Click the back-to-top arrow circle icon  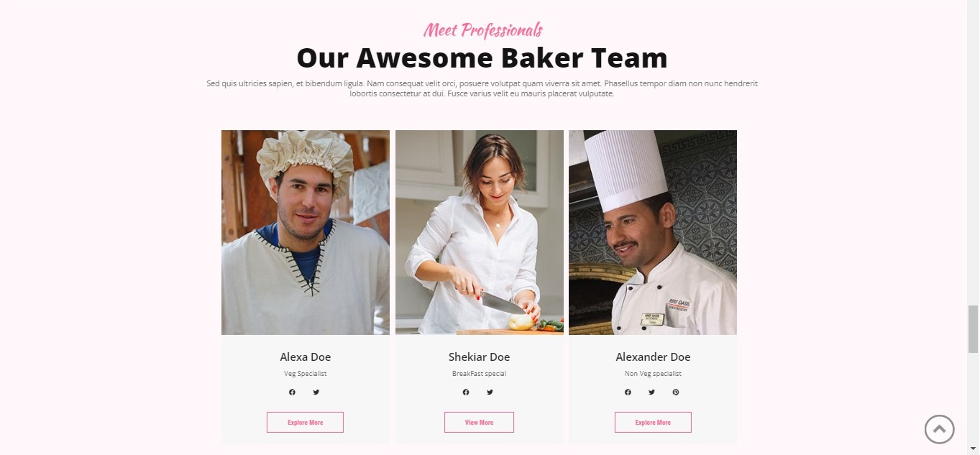click(939, 429)
